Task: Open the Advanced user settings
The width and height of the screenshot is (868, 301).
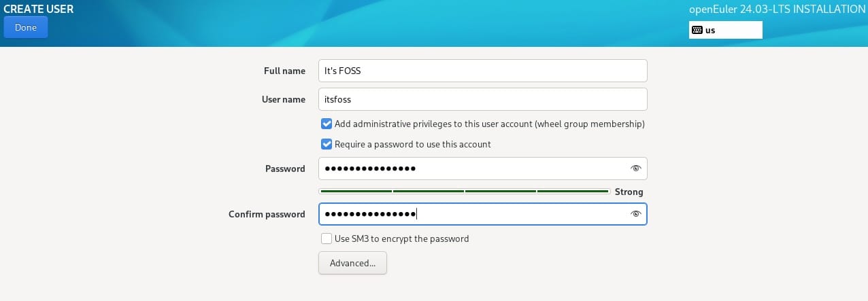Action: [x=352, y=263]
